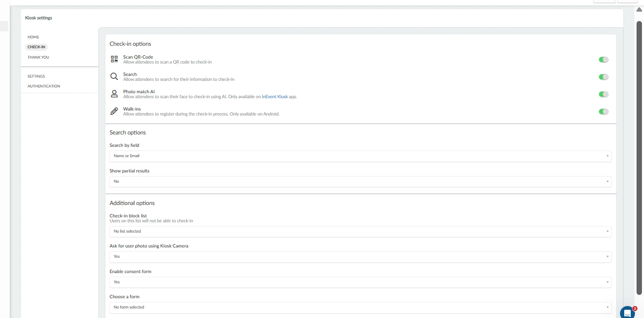
Task: Turn off the Search check-in toggle
Action: (x=604, y=77)
